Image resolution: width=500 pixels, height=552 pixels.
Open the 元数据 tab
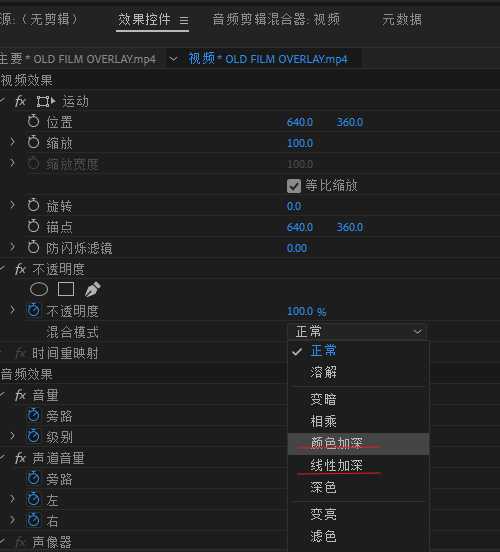click(402, 19)
